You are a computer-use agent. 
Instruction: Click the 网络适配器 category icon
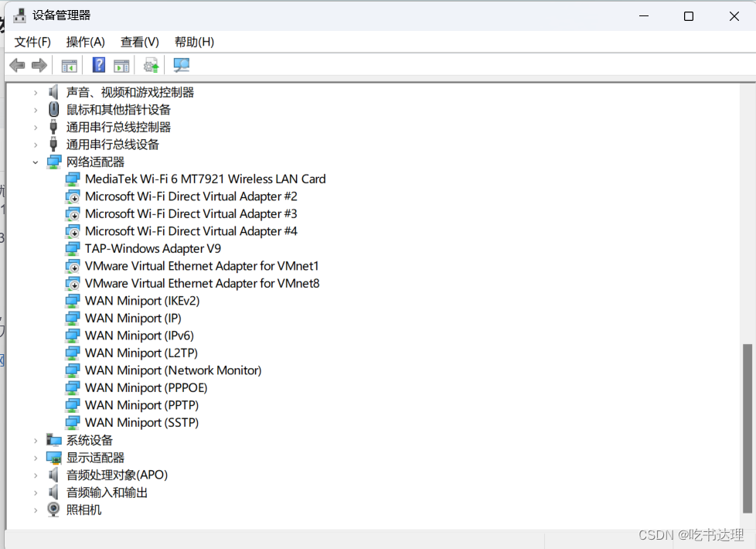(x=54, y=162)
